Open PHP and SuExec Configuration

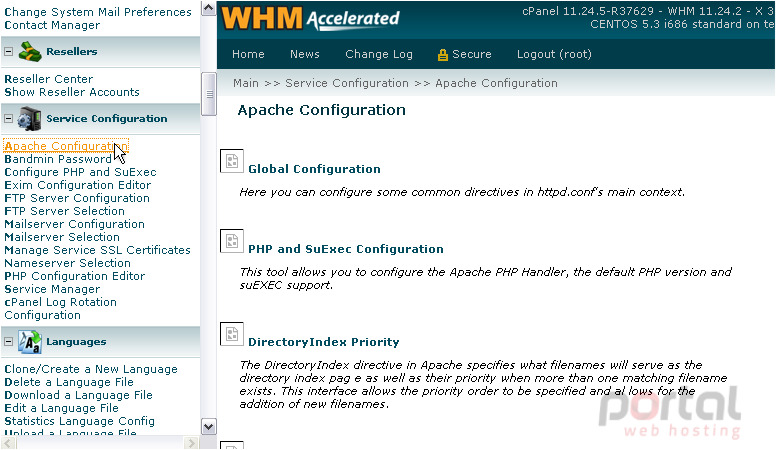346,250
